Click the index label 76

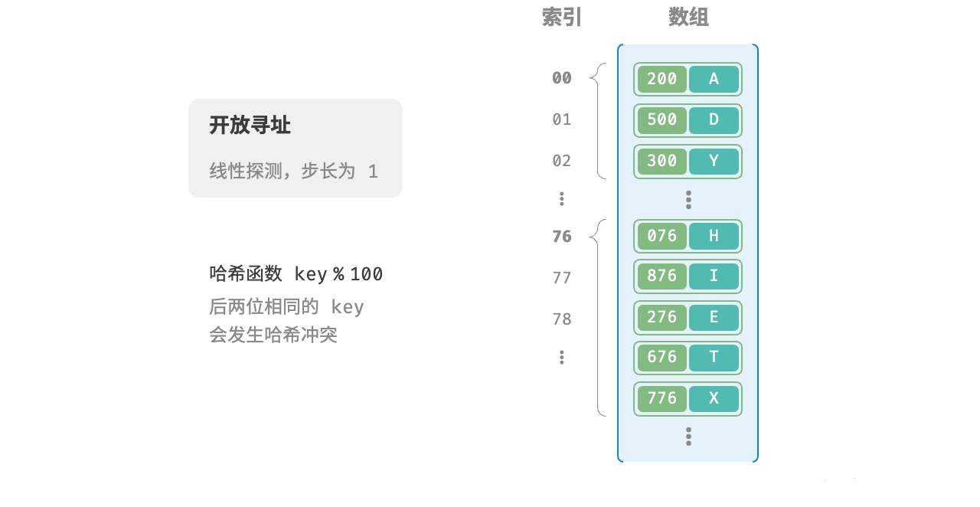pyautogui.click(x=562, y=237)
